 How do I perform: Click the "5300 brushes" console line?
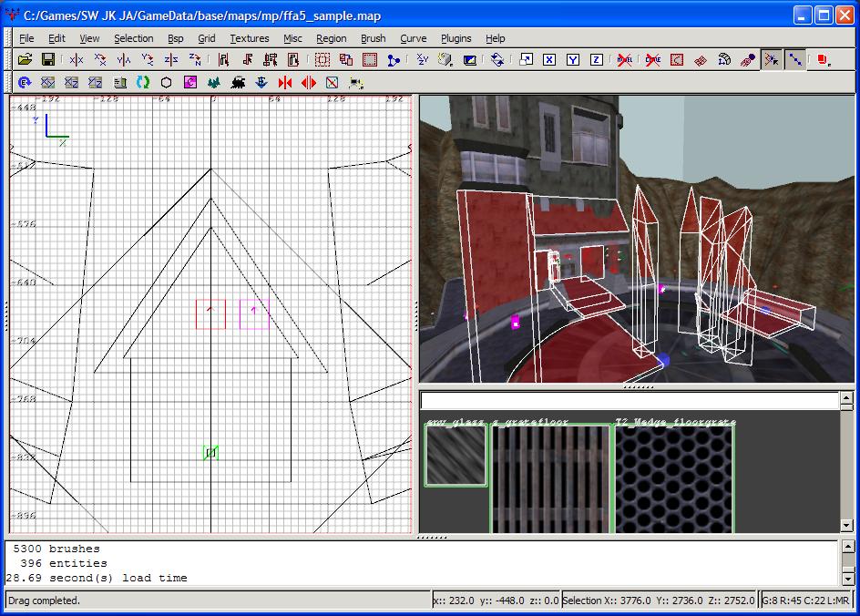[56, 549]
